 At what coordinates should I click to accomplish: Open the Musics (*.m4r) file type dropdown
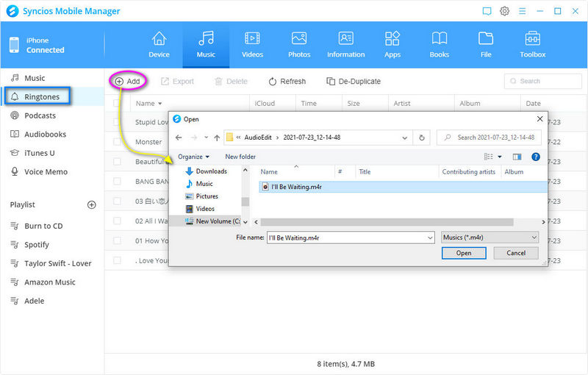click(490, 238)
